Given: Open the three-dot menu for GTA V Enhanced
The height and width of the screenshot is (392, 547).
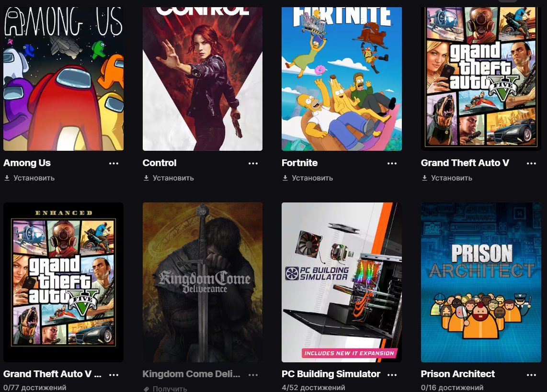Looking at the screenshot, I should 114,375.
